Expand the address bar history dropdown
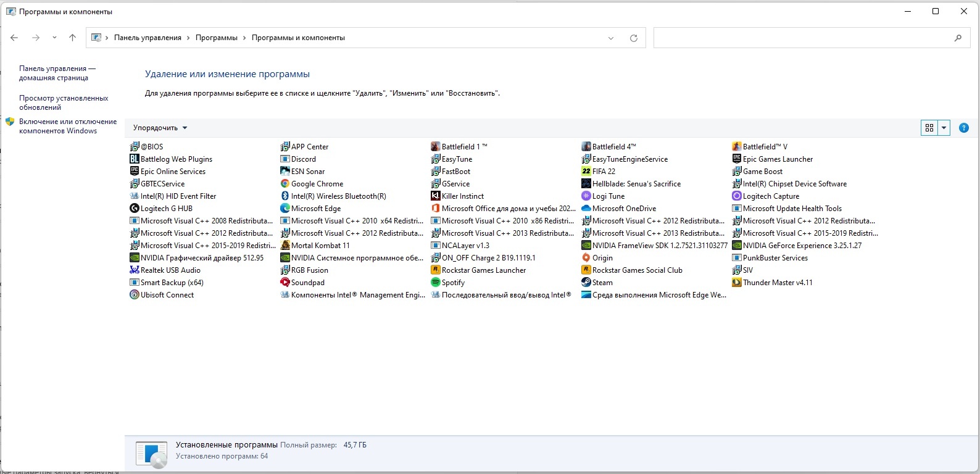Viewport: 980px width, 474px height. point(611,38)
